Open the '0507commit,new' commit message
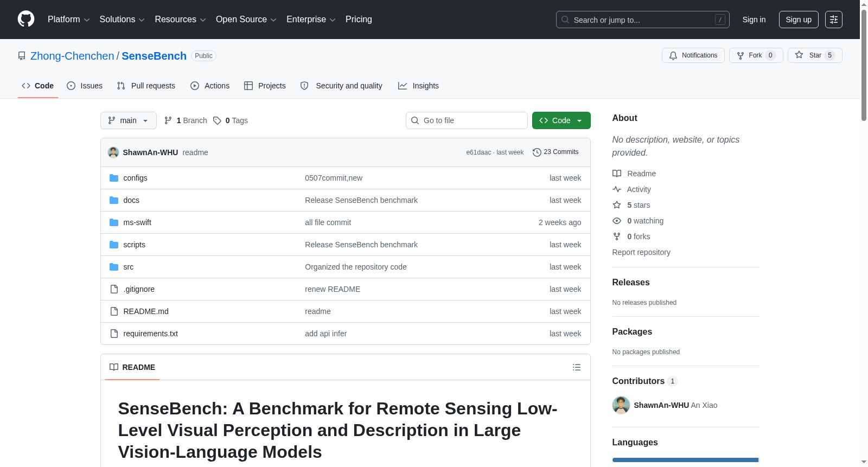 (x=334, y=178)
